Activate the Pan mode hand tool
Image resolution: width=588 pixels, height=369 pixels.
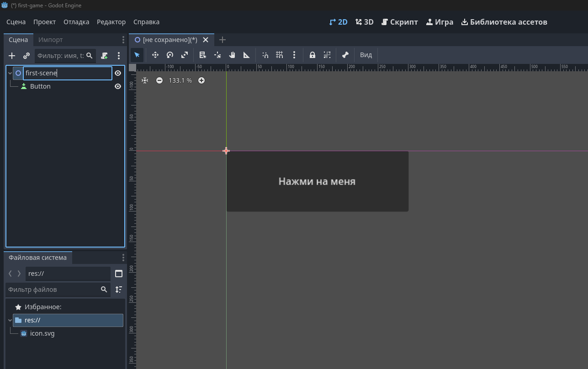pos(232,55)
